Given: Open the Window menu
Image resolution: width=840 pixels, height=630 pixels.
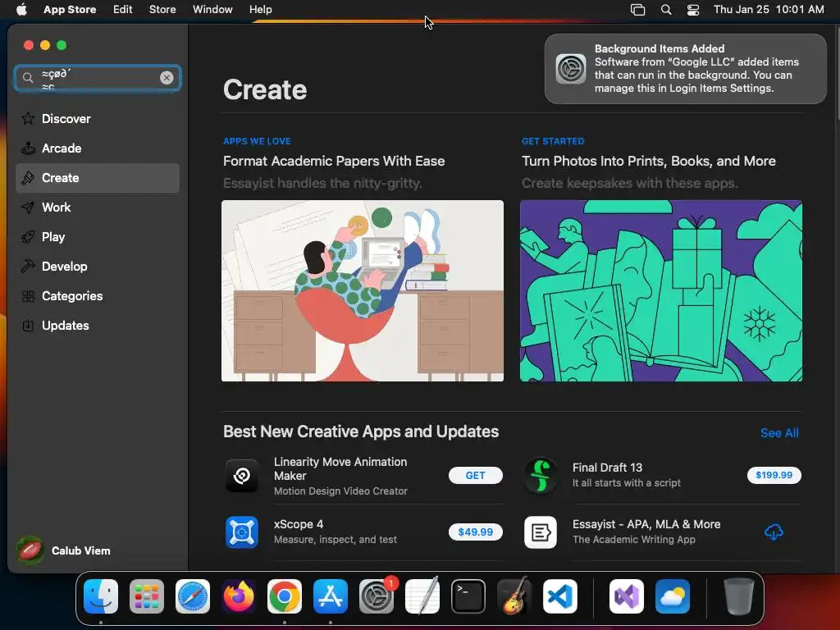Looking at the screenshot, I should [212, 10].
